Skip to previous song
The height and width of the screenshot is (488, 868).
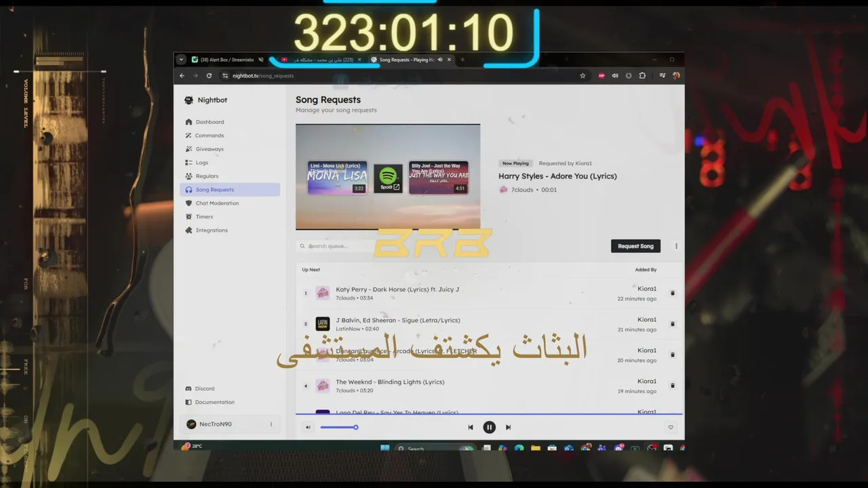coord(471,427)
